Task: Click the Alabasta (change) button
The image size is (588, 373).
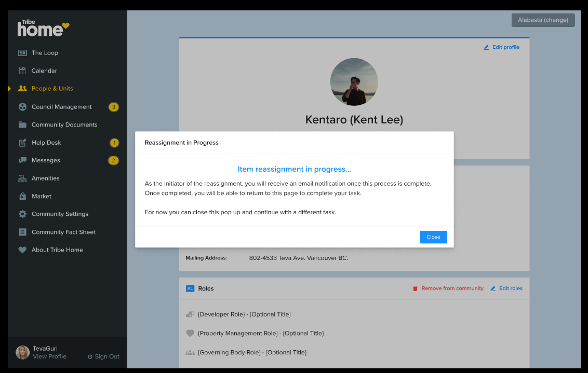Action: (543, 20)
